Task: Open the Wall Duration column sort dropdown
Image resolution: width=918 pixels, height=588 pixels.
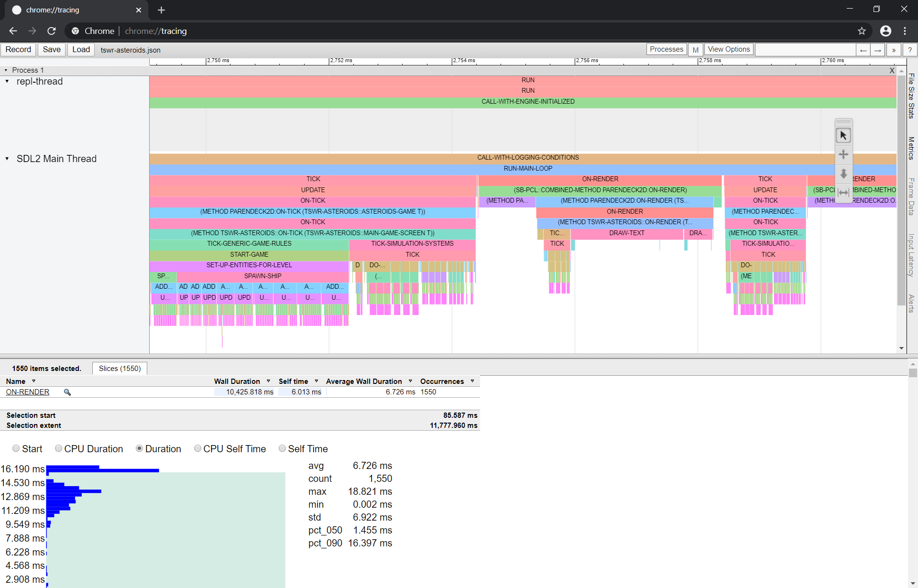Action: 268,381
